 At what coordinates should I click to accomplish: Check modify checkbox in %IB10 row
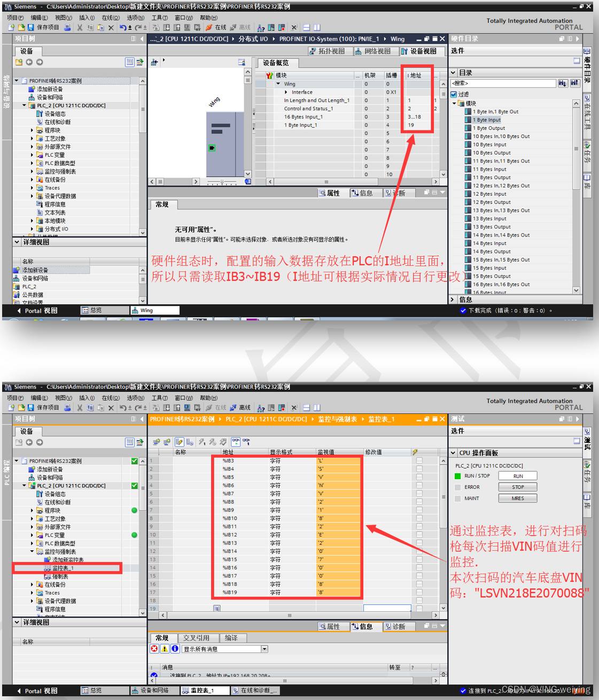tap(419, 518)
